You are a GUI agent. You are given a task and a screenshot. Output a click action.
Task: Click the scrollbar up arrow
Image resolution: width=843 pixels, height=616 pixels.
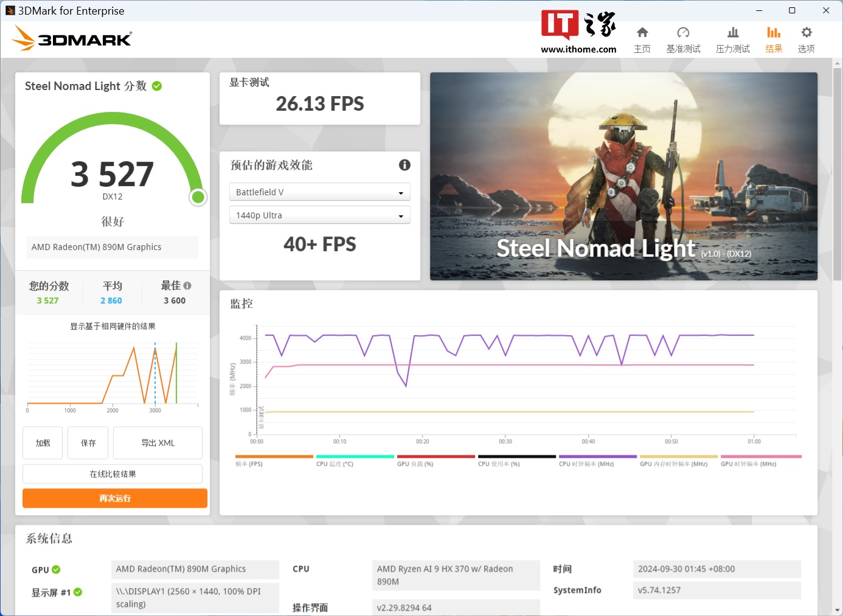point(838,63)
